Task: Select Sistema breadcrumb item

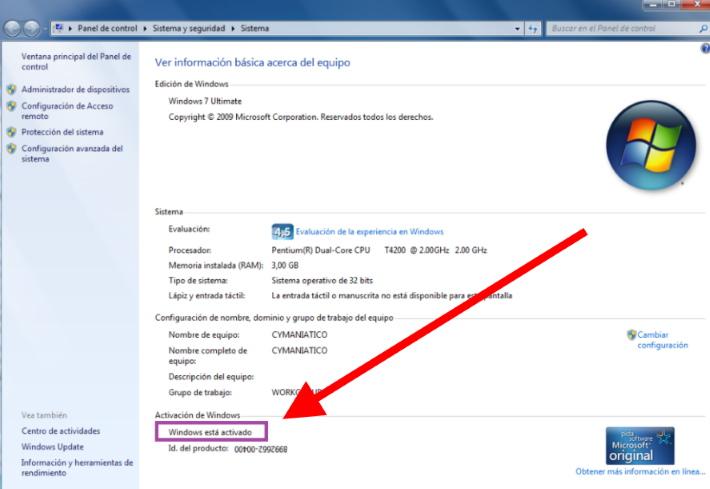Action: [254, 29]
